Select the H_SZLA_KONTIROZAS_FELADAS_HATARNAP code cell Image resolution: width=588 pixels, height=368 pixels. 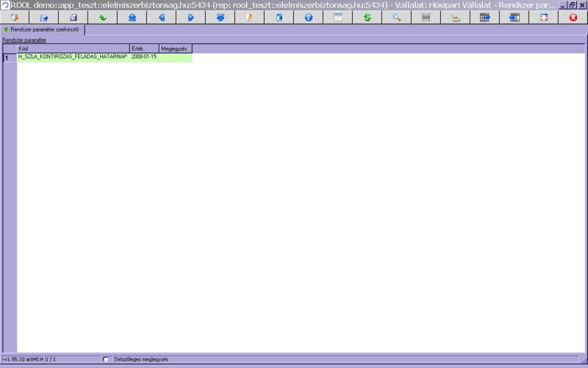click(72, 57)
